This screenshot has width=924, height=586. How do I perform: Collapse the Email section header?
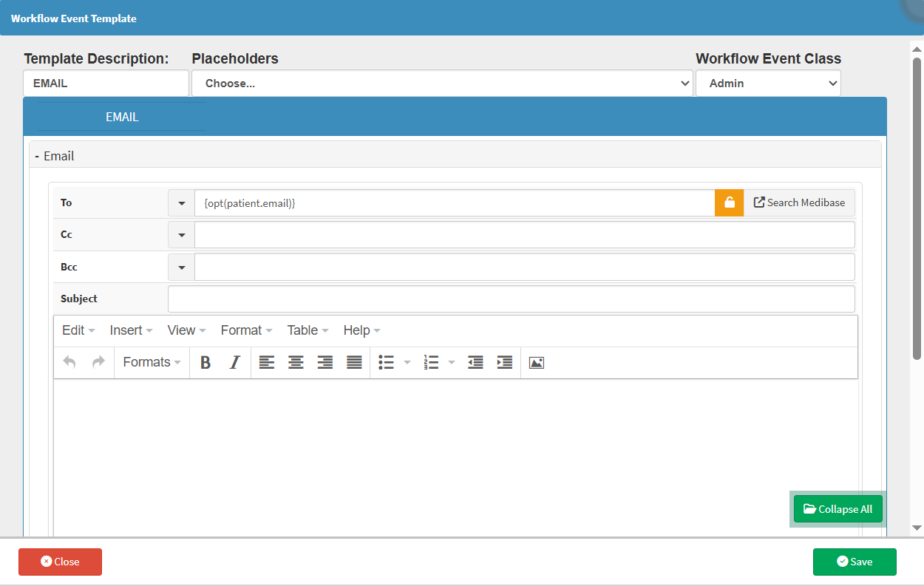(x=55, y=156)
